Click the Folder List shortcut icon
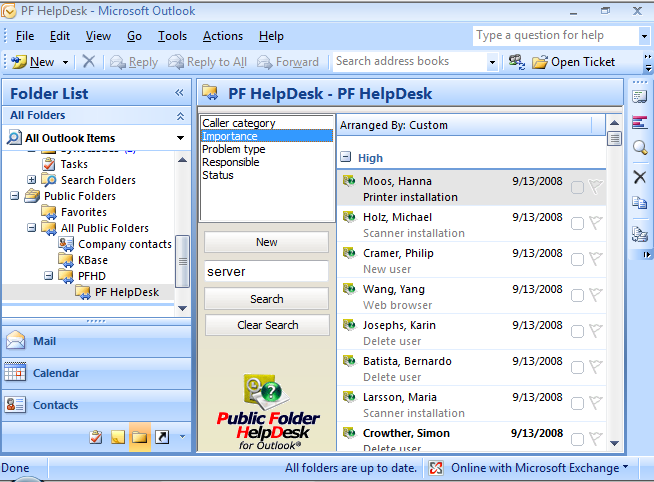Screen dimensions: 654x482 pos(139,437)
